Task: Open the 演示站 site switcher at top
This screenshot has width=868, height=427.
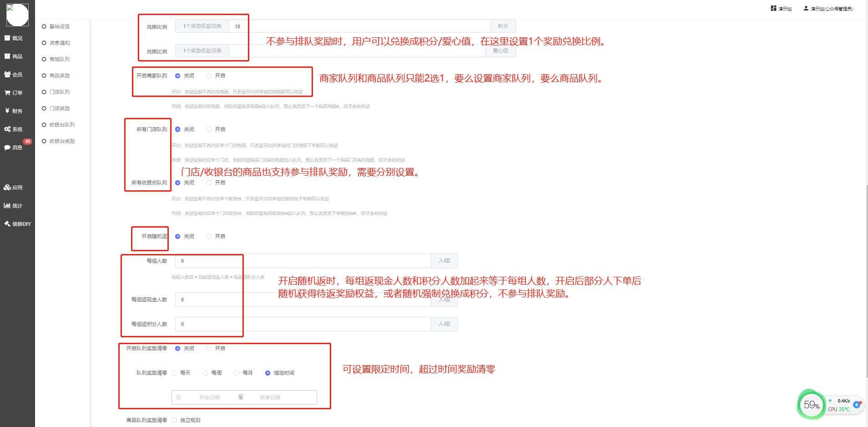Action: pyautogui.click(x=781, y=9)
